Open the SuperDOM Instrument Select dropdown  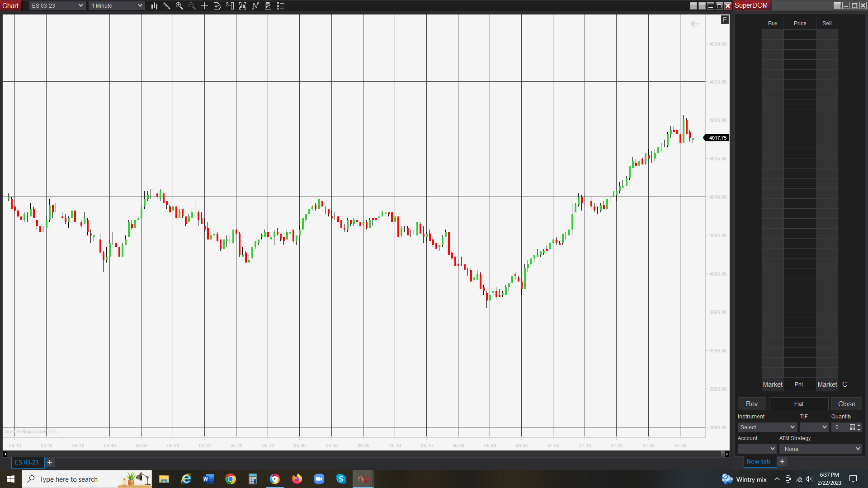(x=767, y=427)
